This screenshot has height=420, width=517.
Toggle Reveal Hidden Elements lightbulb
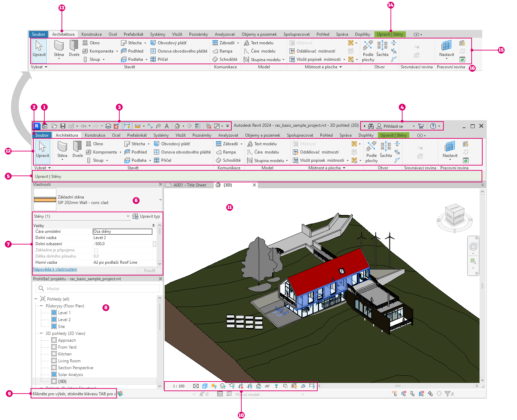pos(276,386)
